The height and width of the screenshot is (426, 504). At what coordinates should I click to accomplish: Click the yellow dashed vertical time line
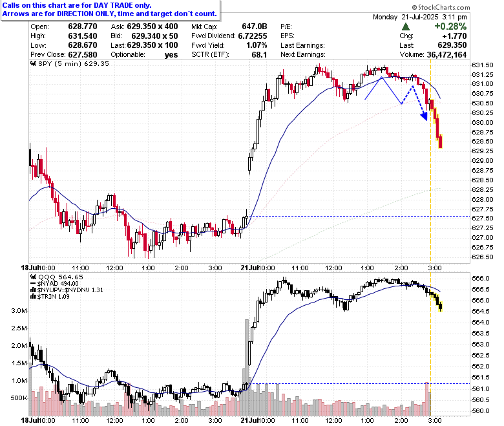point(430,161)
